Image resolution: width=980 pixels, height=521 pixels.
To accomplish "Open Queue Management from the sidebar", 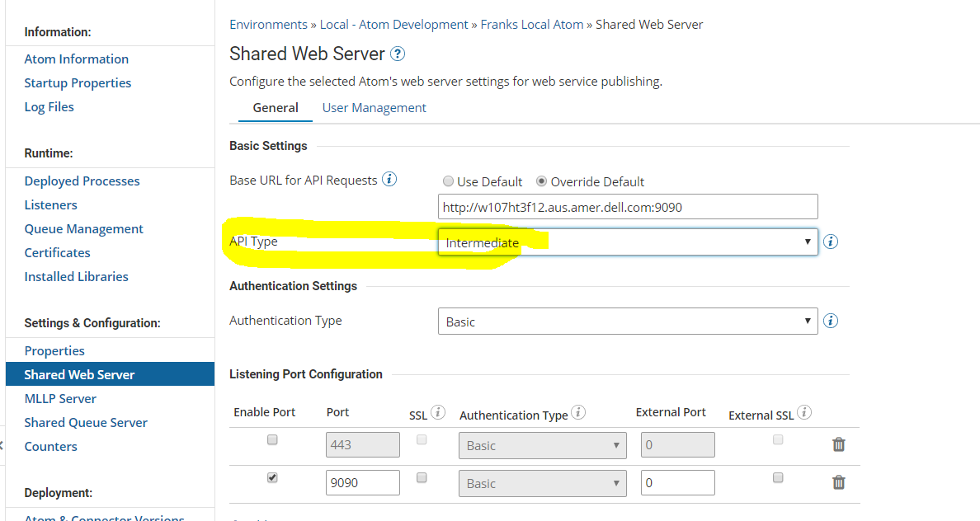I will 83,228.
